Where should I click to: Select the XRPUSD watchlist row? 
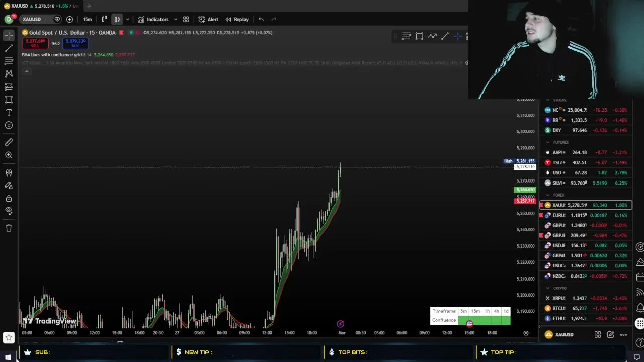tap(586, 298)
